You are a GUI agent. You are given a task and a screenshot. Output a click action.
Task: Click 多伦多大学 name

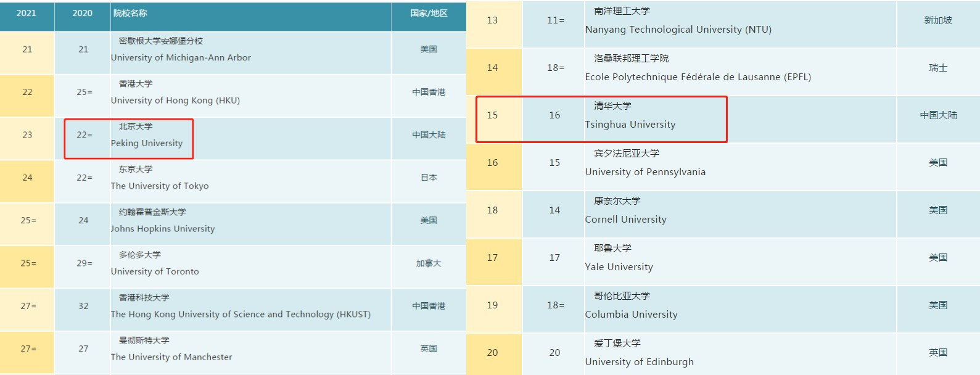point(140,255)
